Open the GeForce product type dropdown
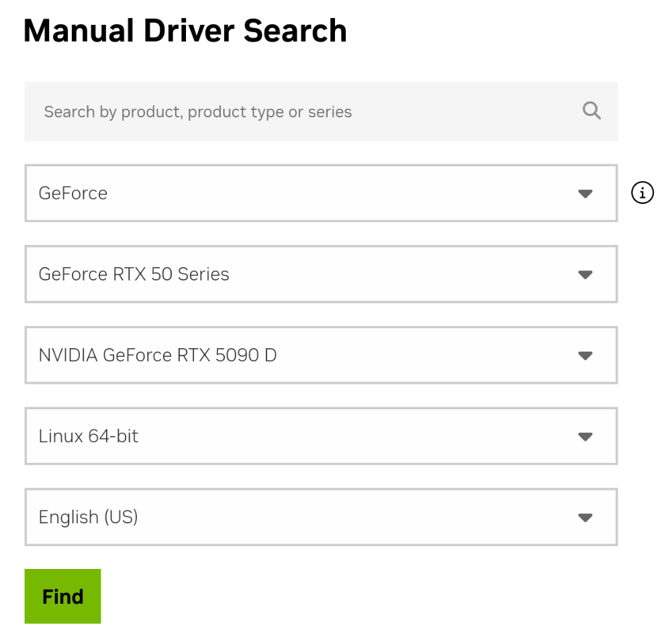 [x=321, y=193]
